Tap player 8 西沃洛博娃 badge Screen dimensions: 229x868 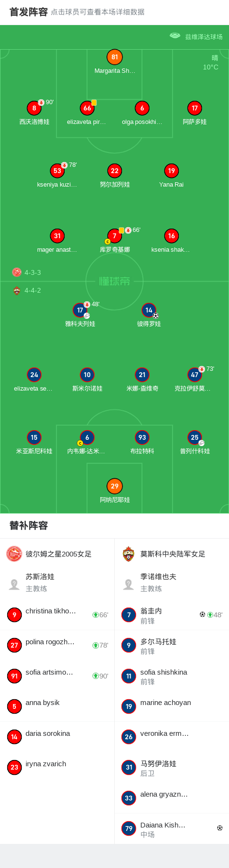34,108
